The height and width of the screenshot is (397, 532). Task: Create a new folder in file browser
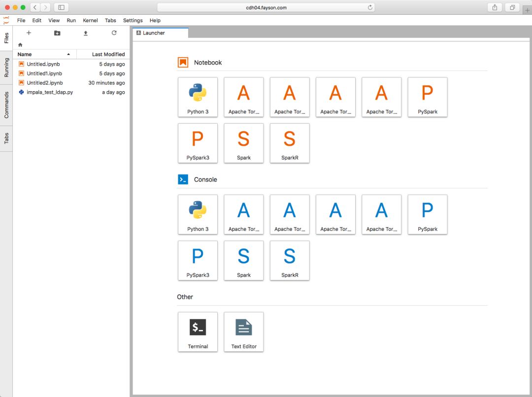[x=57, y=33]
